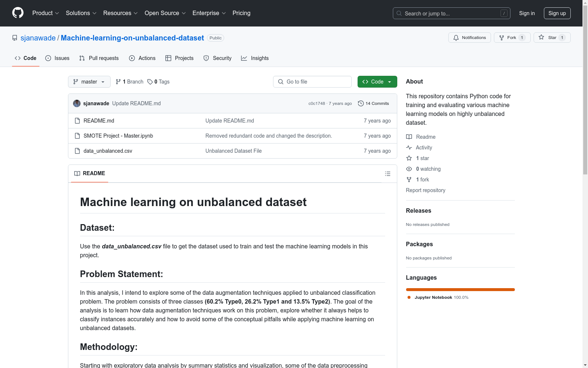Screen dimensions: 588x368
Task: Open the data_unbalanced.csv file
Action: click(108, 151)
